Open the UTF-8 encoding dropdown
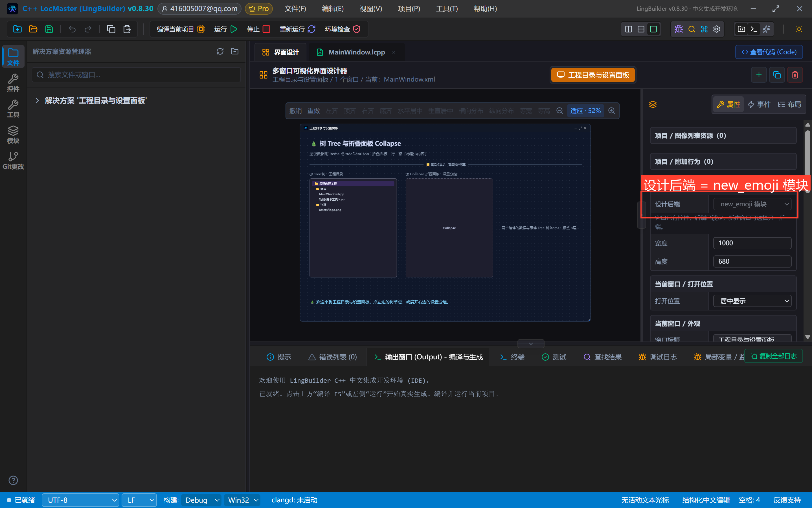This screenshot has width=812, height=508. click(80, 500)
